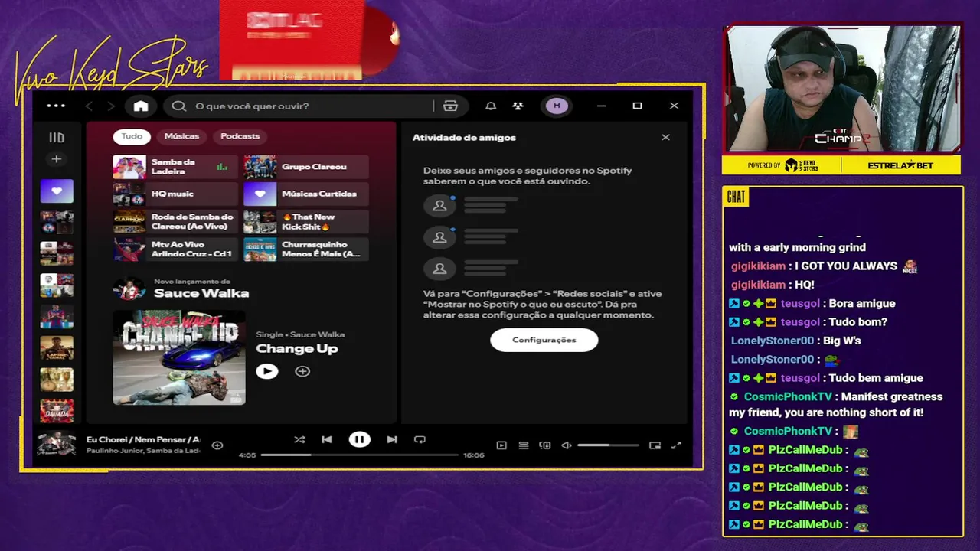This screenshot has width=980, height=551.
Task: Open 'Grupo Clareou' shortcut
Action: coord(305,167)
